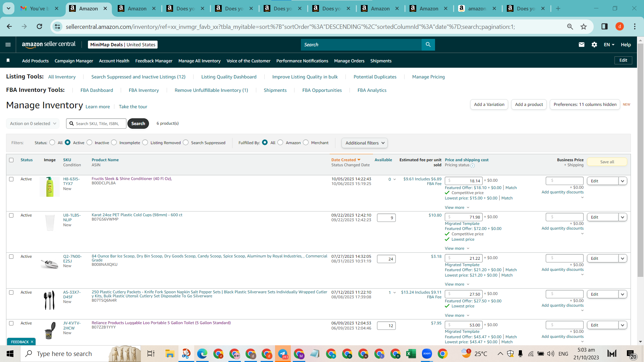Open File Explorer from the taskbar
This screenshot has height=362, width=644.
click(x=170, y=354)
